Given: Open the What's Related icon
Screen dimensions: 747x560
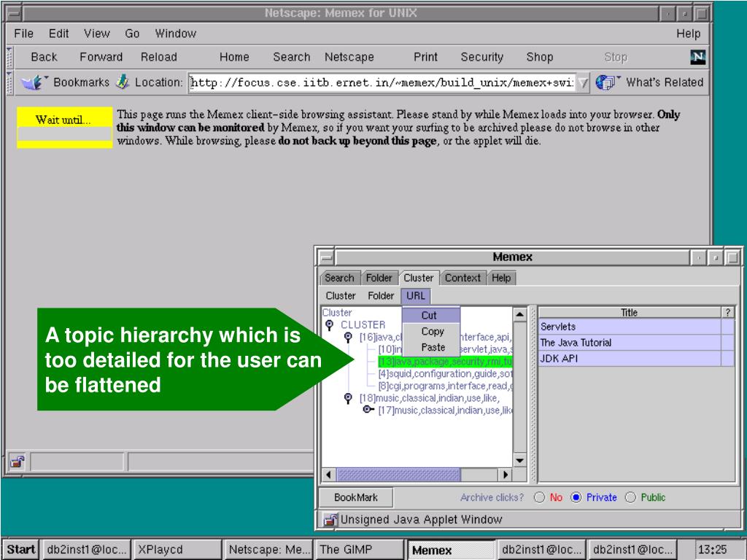Looking at the screenshot, I should click(x=607, y=82).
